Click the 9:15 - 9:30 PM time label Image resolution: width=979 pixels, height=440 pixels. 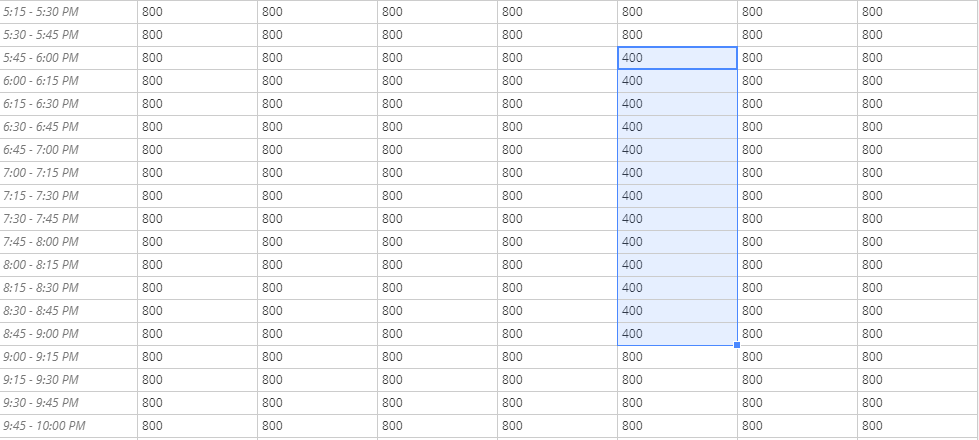pos(41,380)
